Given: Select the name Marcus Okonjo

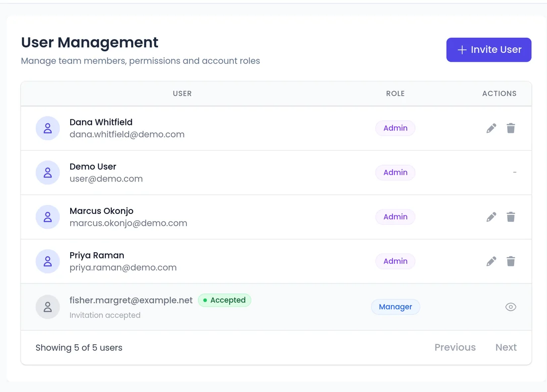Looking at the screenshot, I should [101, 211].
